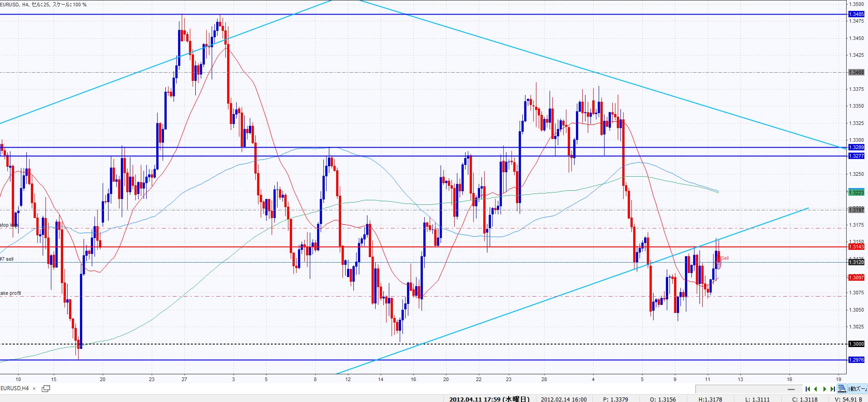
Task: Select the 1.3289 resistance price label
Action: 856,147
